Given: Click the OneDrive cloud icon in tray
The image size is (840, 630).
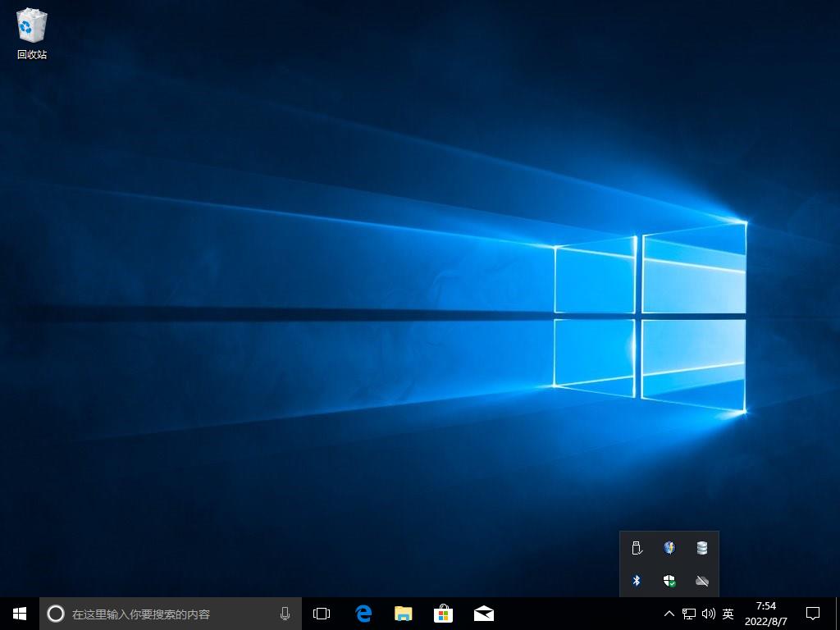Looking at the screenshot, I should coord(702,581).
